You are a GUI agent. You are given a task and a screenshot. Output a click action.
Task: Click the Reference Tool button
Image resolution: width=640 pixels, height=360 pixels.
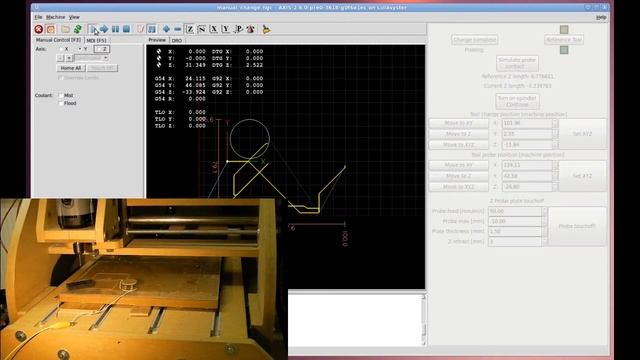tap(564, 40)
